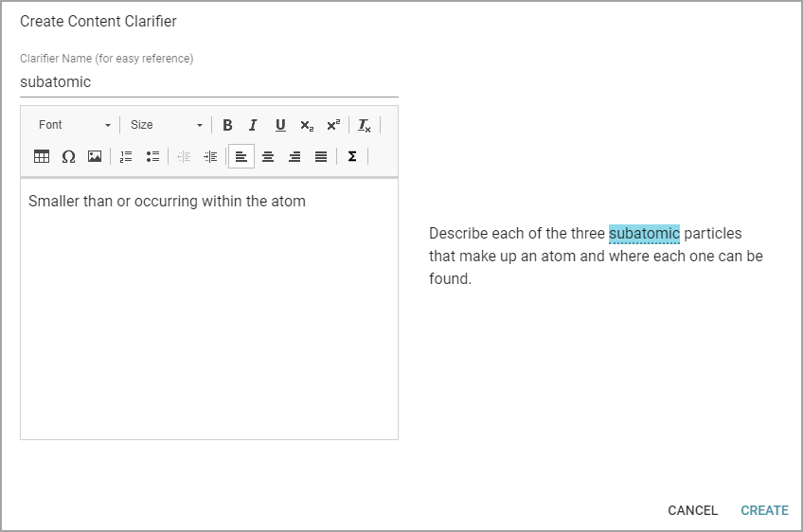
Task: Apply superscript formatting
Action: click(333, 125)
